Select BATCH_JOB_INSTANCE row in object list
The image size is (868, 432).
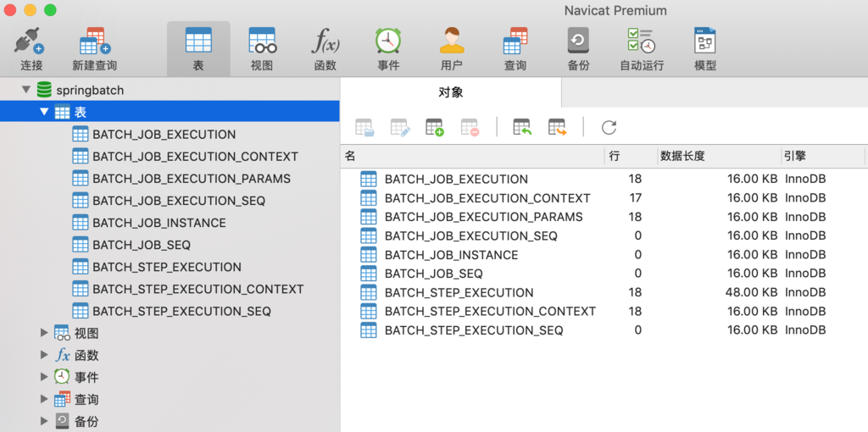(x=604, y=255)
